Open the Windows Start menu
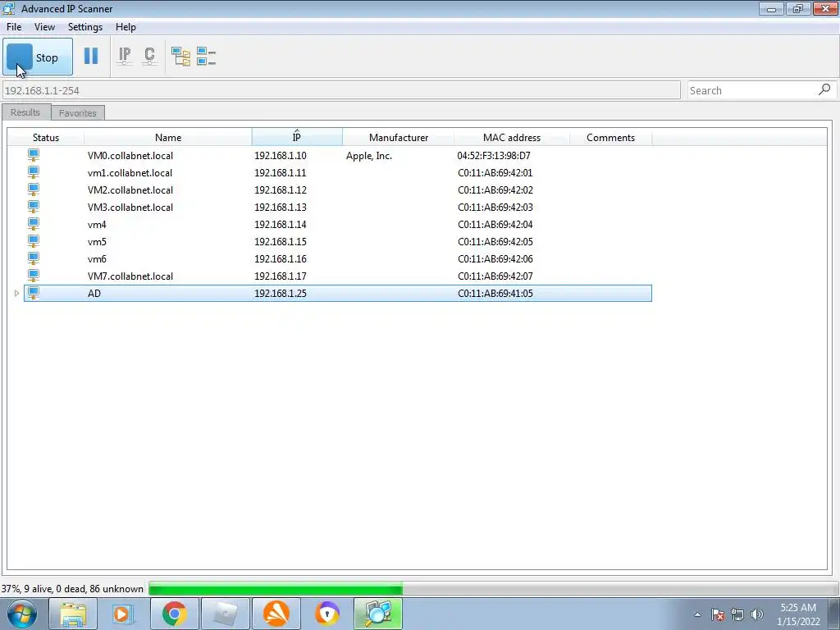This screenshot has width=840, height=630. [x=21, y=614]
